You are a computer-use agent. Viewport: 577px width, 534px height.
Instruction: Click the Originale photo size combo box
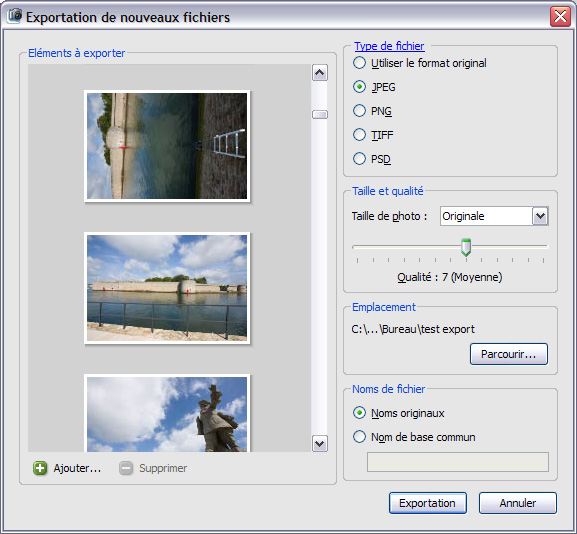[494, 216]
